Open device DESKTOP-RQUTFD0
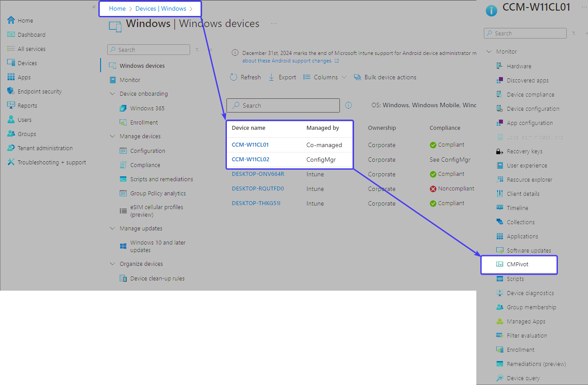This screenshot has width=588, height=385. click(x=258, y=189)
